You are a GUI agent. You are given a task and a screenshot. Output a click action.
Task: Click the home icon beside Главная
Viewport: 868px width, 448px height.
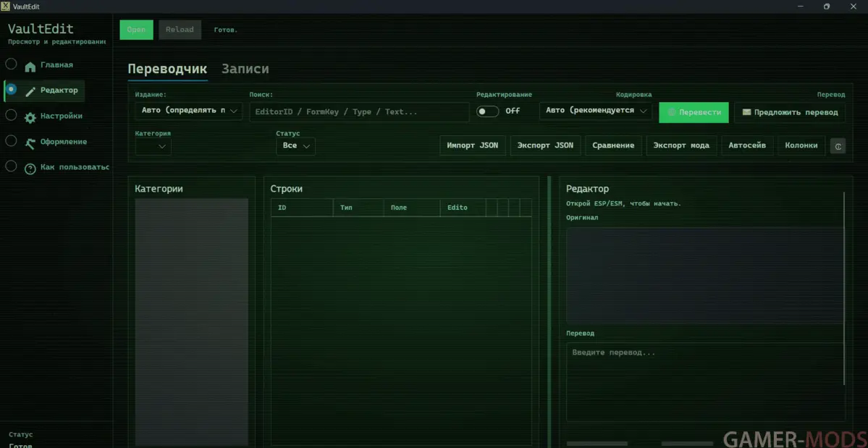point(30,67)
